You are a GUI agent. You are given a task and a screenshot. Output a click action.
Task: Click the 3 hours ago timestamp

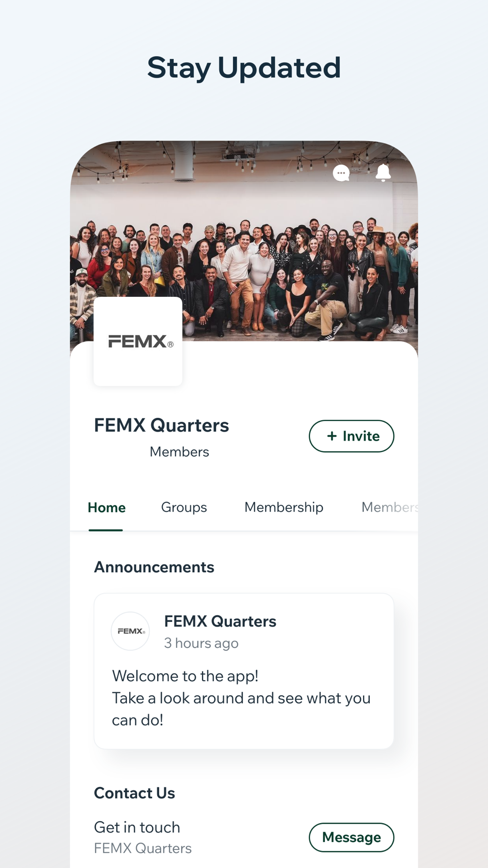coord(201,643)
